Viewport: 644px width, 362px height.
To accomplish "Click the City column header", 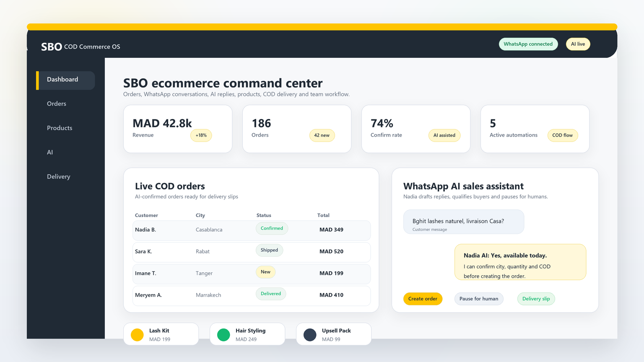I will [200, 215].
